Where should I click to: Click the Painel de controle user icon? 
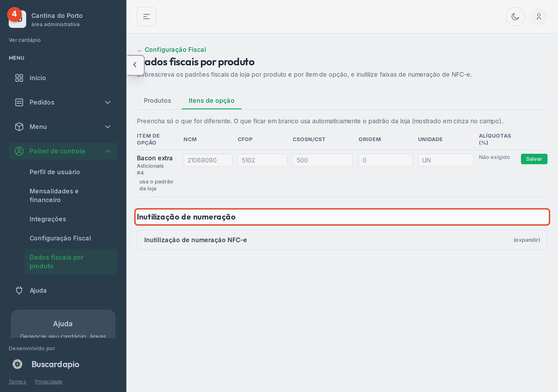[x=19, y=151]
